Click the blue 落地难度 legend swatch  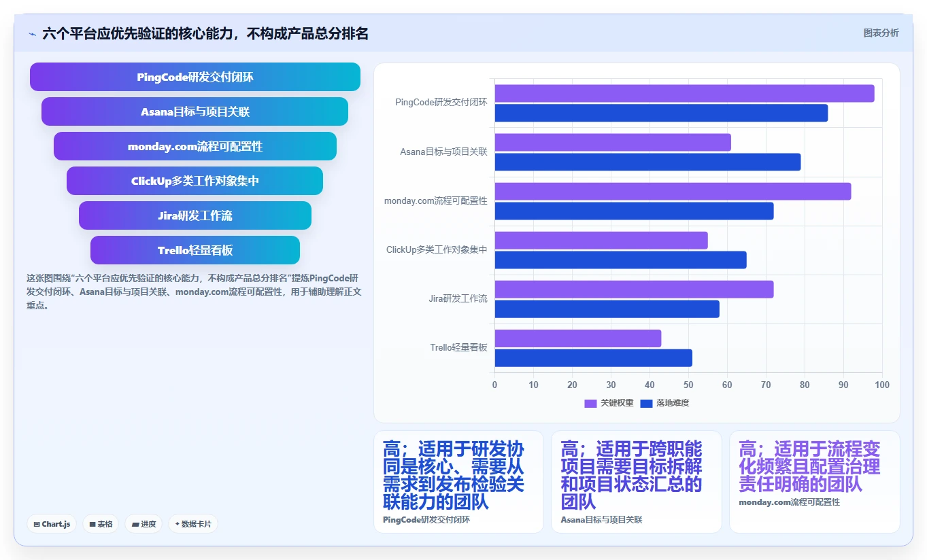646,403
